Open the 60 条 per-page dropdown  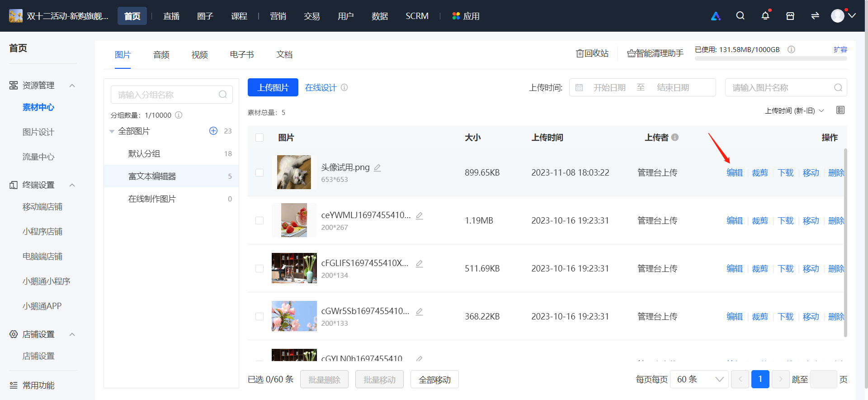tap(699, 379)
